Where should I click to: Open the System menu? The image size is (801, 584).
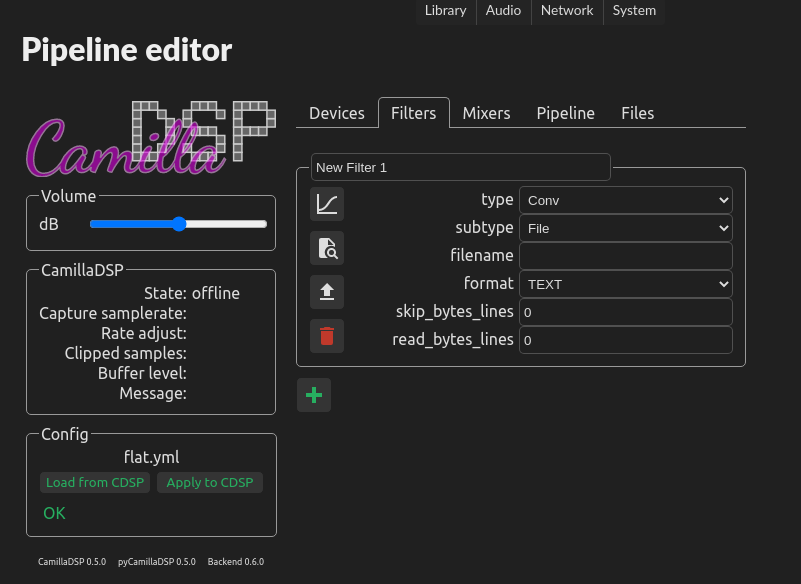tap(633, 11)
